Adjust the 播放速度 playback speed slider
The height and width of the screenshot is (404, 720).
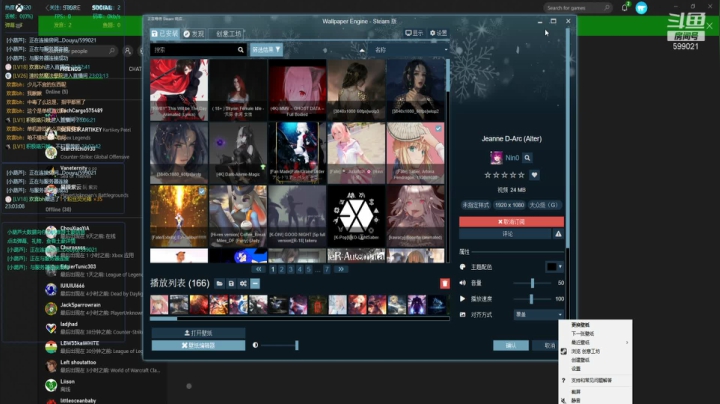coord(531,299)
